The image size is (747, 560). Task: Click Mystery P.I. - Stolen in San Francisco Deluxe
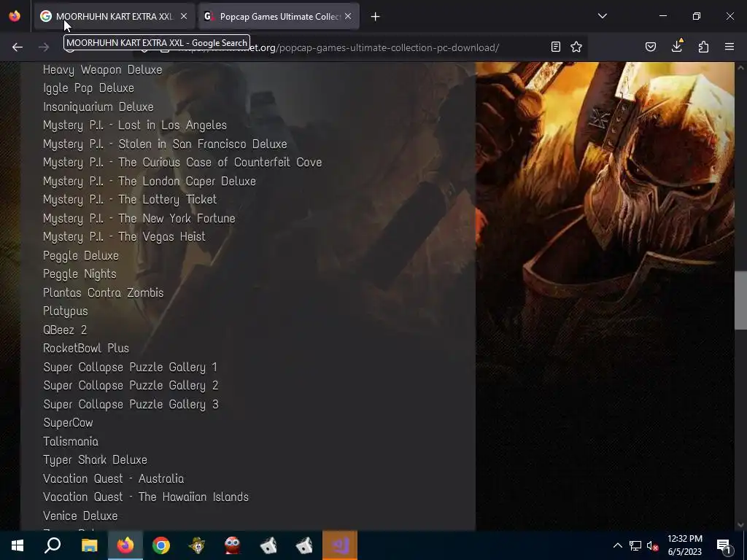(165, 144)
